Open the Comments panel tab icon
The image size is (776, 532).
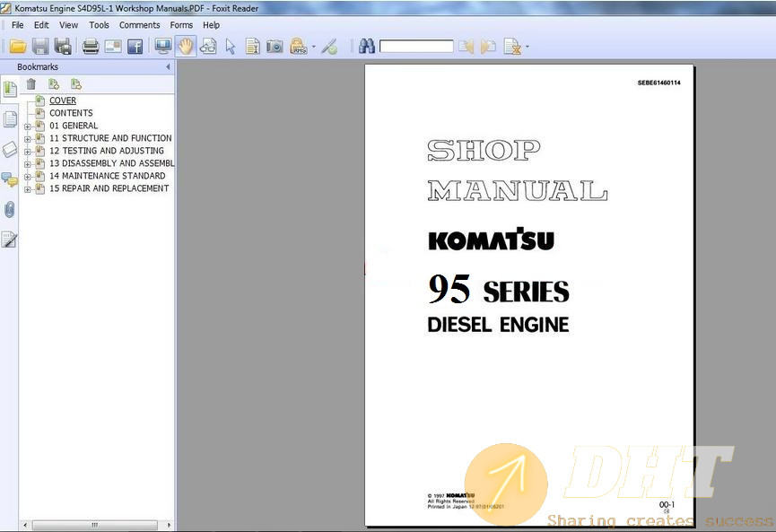10,179
